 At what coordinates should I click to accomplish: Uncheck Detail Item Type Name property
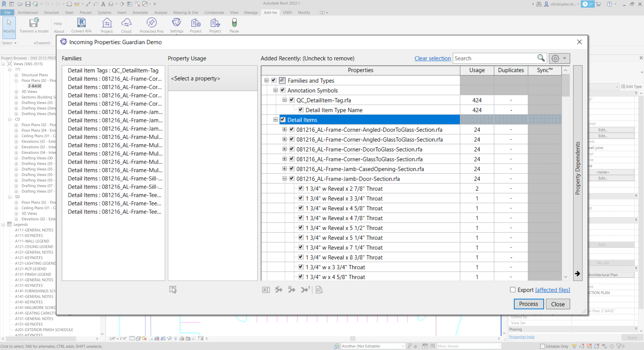point(301,110)
